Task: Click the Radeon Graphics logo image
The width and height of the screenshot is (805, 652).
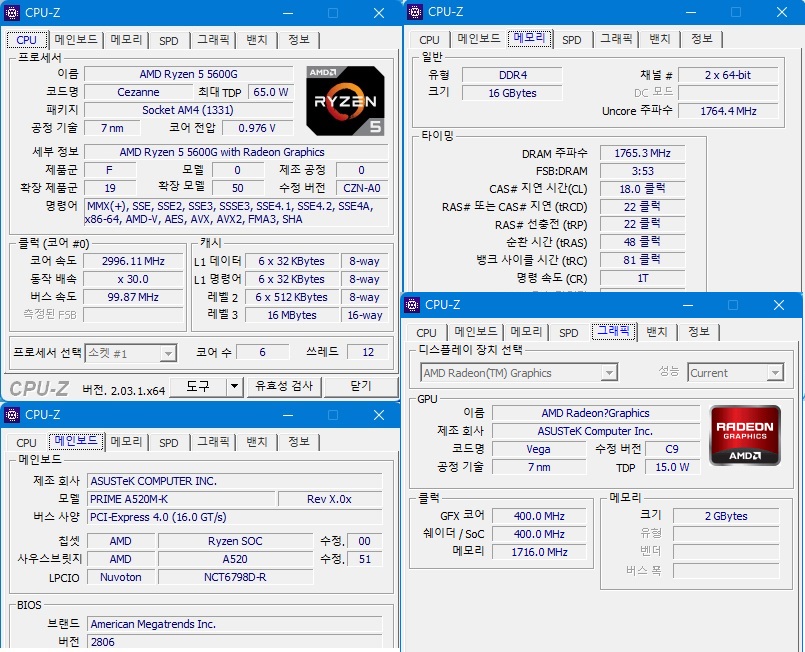Action: (x=745, y=435)
